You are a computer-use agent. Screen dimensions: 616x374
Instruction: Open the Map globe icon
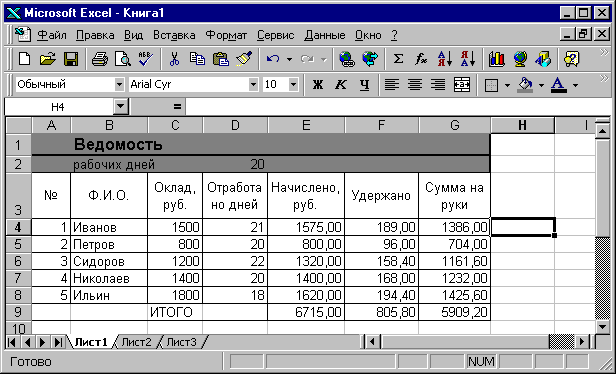coord(520,59)
